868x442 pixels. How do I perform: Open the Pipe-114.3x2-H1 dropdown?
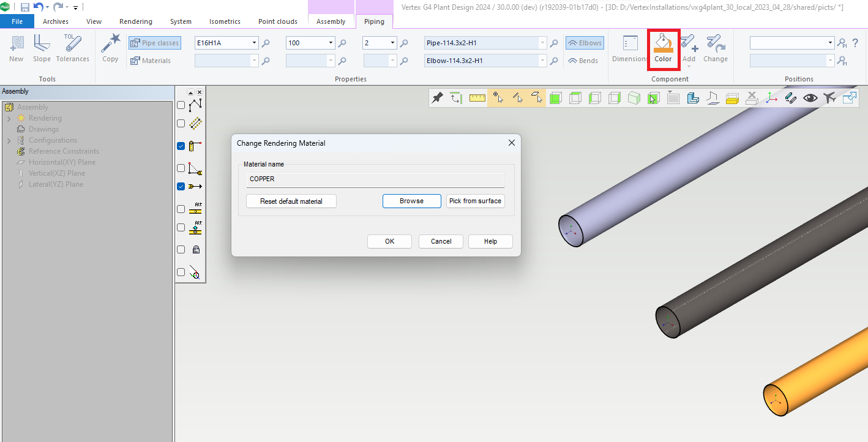pyautogui.click(x=541, y=43)
